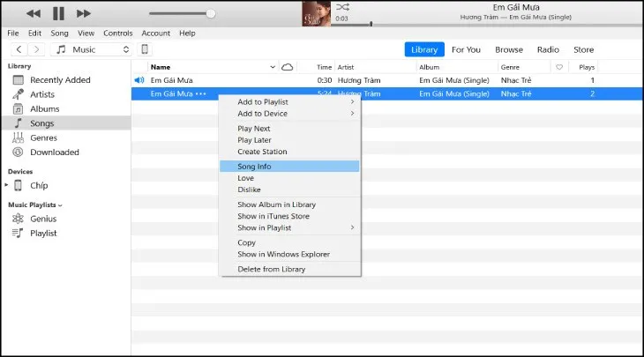Open the Downloaded section
644x357 pixels.
pyautogui.click(x=54, y=152)
